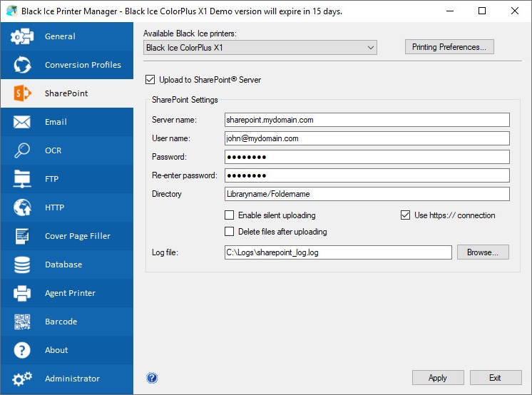Open the About tab label
The width and height of the screenshot is (532, 395).
56,350
